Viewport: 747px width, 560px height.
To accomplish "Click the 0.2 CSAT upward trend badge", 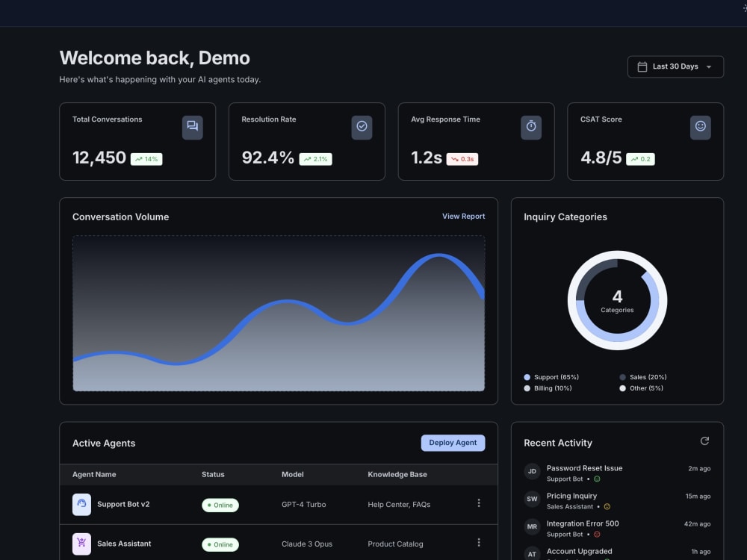I will pyautogui.click(x=640, y=159).
